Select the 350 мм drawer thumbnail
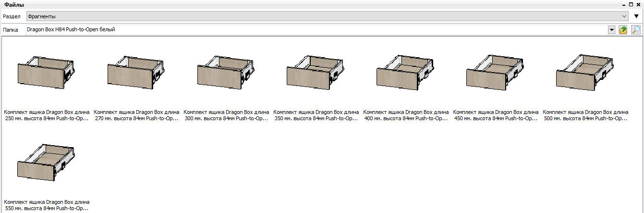Viewport: 644px width, 213px height. point(316,72)
